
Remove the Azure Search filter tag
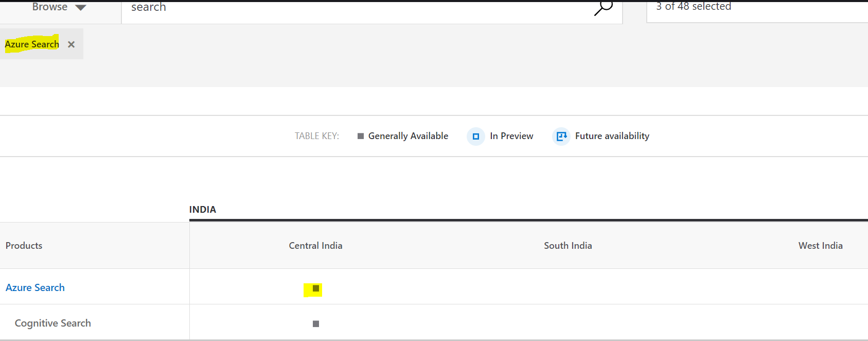click(72, 44)
